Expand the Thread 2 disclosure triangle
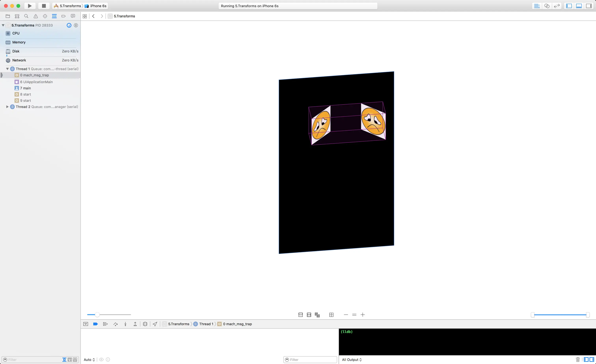 pyautogui.click(x=7, y=107)
